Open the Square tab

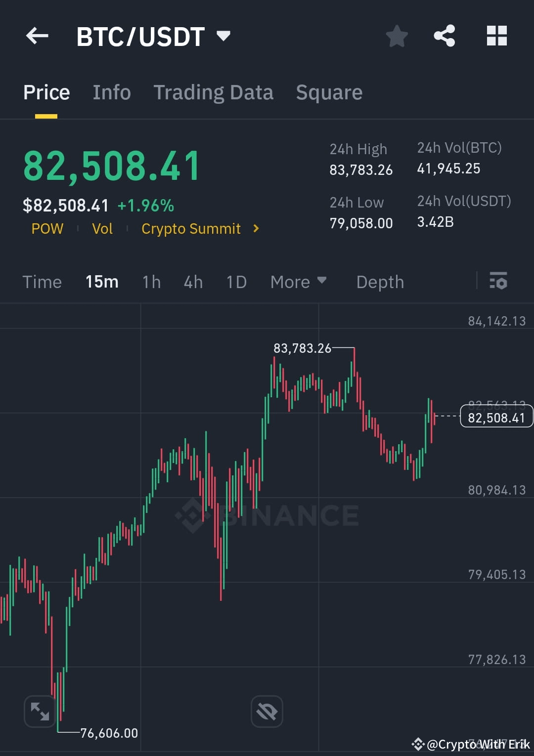point(329,92)
